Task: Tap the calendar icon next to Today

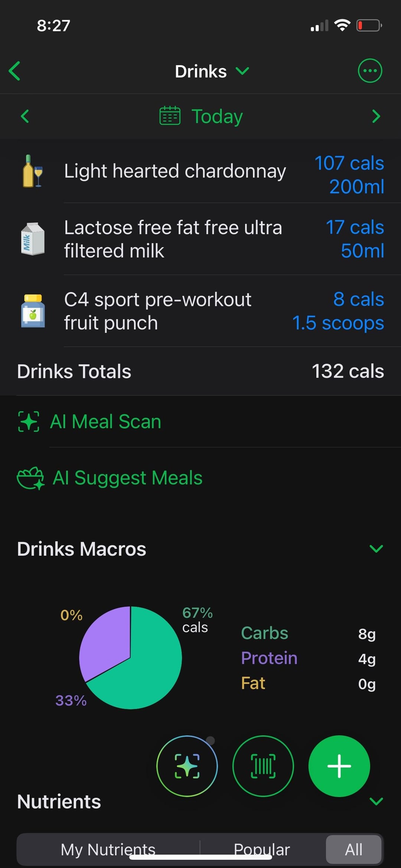Action: [x=170, y=116]
